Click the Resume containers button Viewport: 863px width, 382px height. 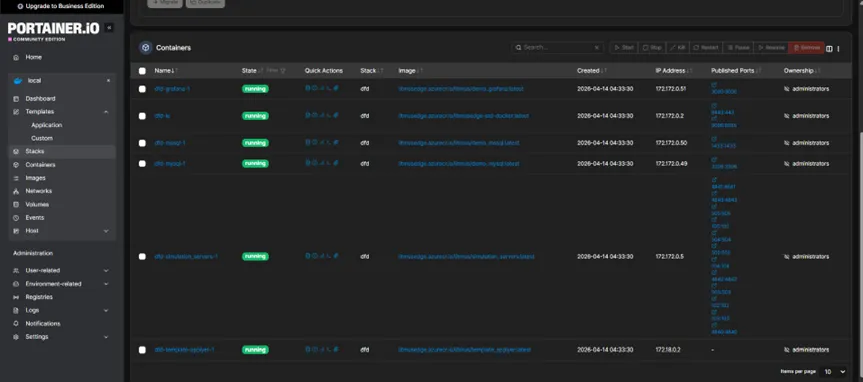point(771,48)
